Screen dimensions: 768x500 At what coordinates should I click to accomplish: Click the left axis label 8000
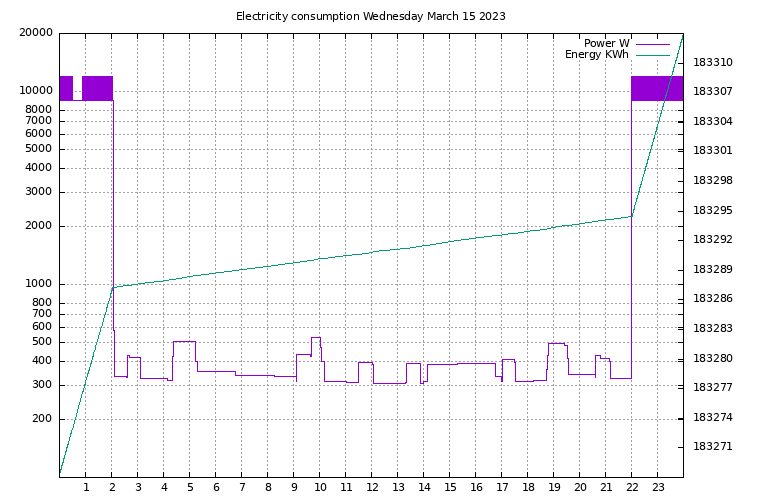click(39, 109)
